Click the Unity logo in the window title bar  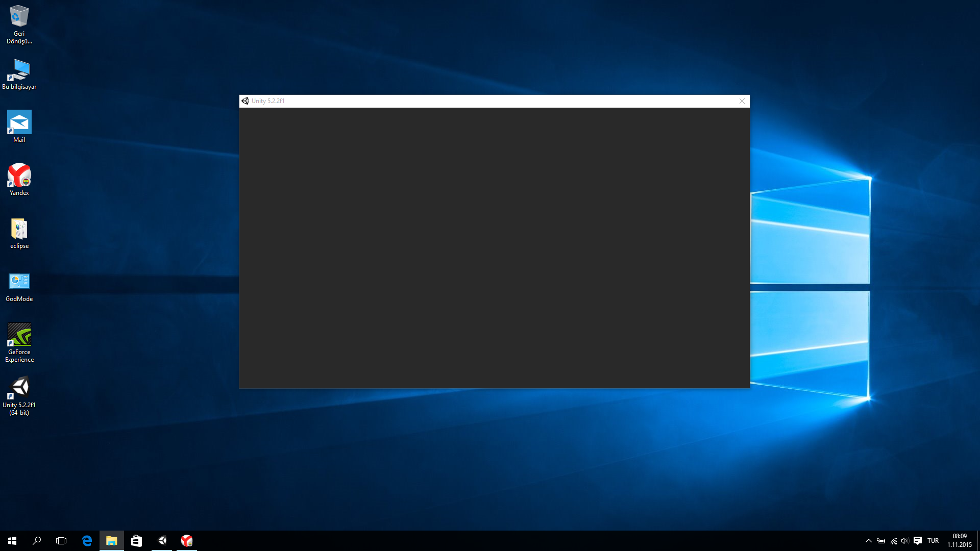coord(245,101)
